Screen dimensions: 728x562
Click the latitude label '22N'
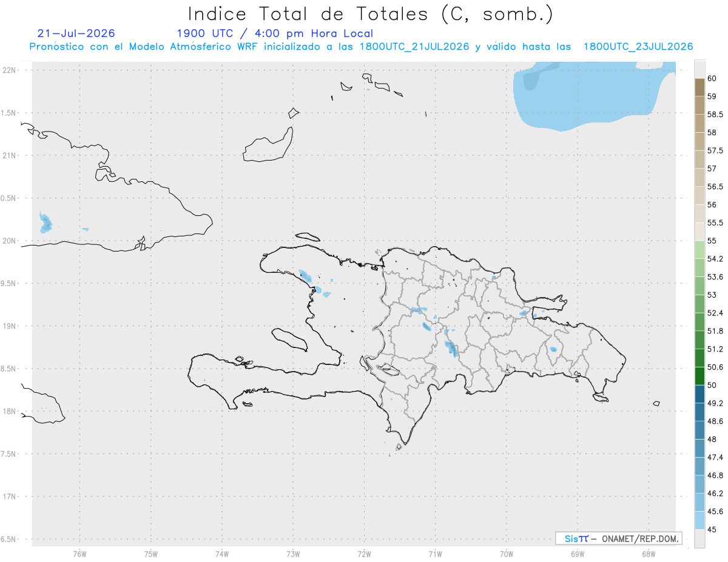coord(10,70)
